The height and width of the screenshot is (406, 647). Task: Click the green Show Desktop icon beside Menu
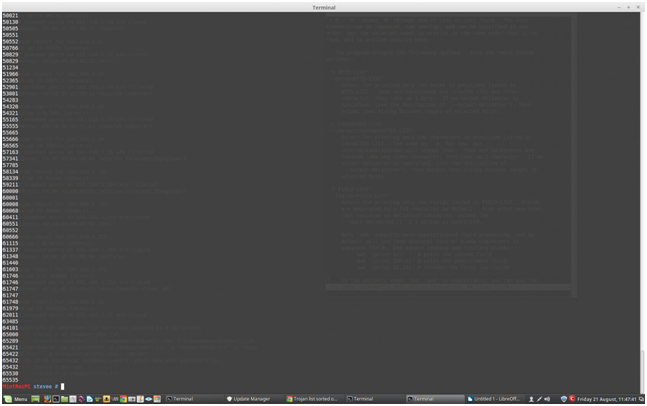(35, 399)
